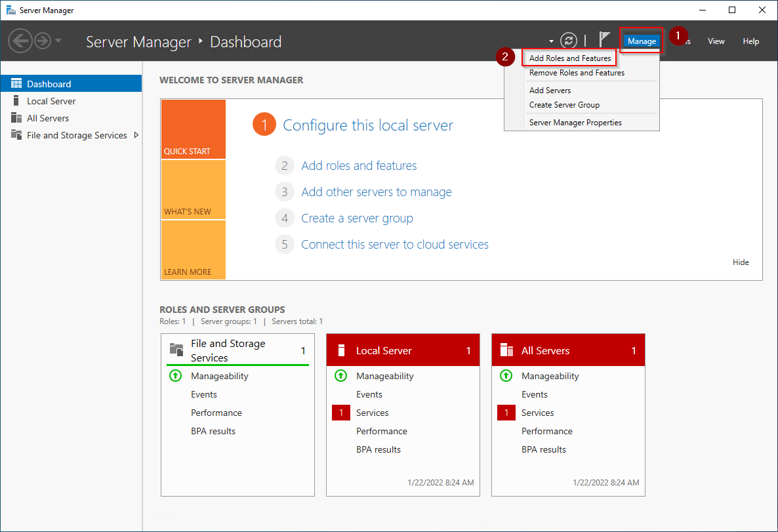This screenshot has width=778, height=532.
Task: Click the Local Server tile header icon
Action: (x=341, y=351)
